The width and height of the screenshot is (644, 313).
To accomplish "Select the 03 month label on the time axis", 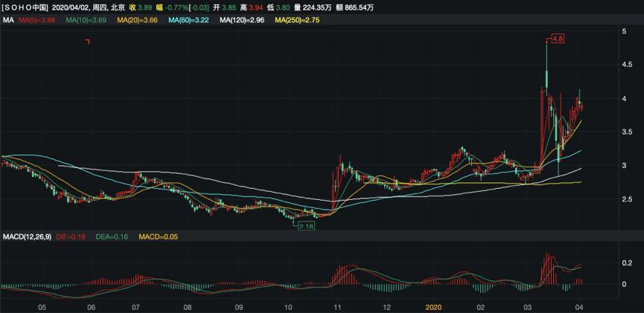I will tap(529, 306).
